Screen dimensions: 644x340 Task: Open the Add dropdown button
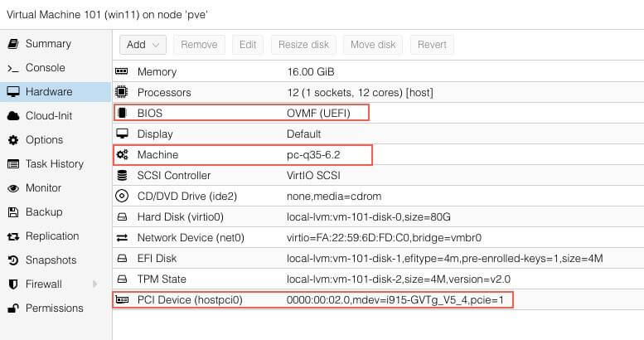click(143, 45)
